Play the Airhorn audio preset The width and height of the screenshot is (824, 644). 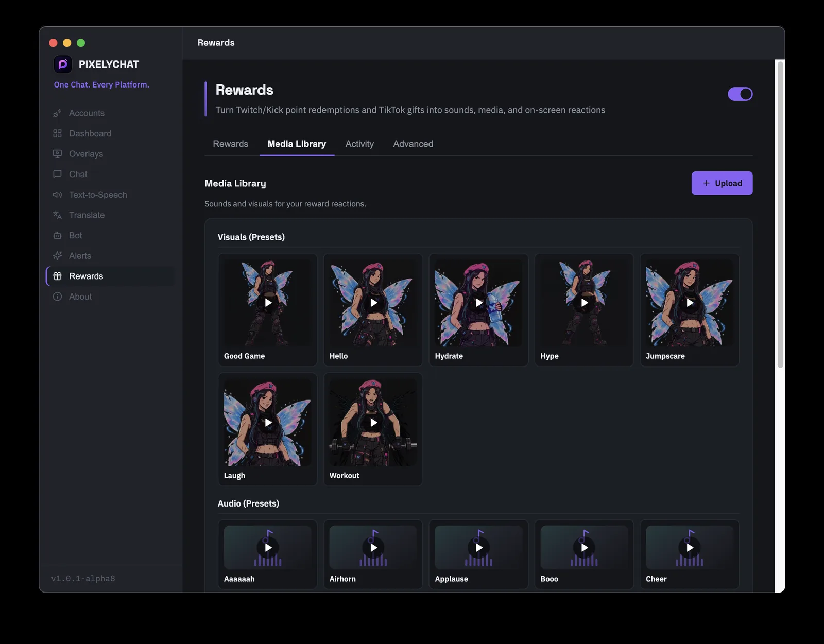pyautogui.click(x=373, y=548)
